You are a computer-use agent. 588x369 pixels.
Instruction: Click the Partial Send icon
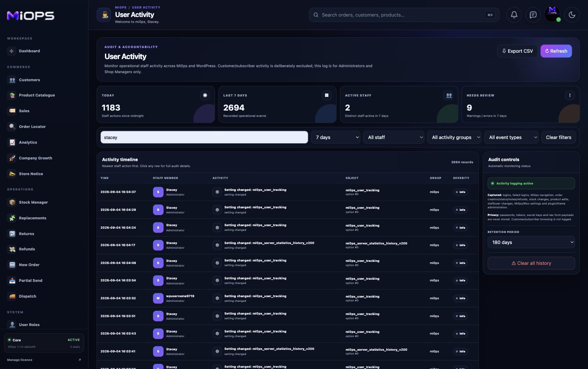tap(12, 281)
